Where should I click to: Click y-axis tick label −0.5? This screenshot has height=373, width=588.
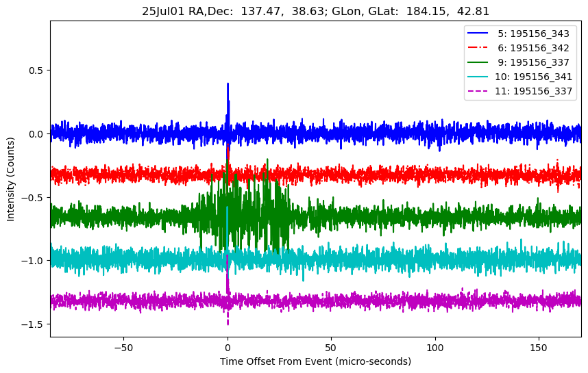[32, 197]
